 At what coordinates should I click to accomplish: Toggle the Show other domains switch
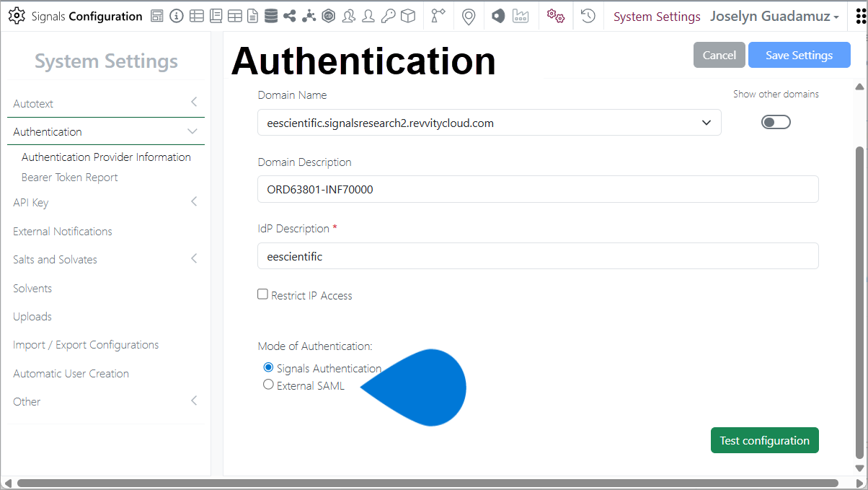pyautogui.click(x=776, y=122)
